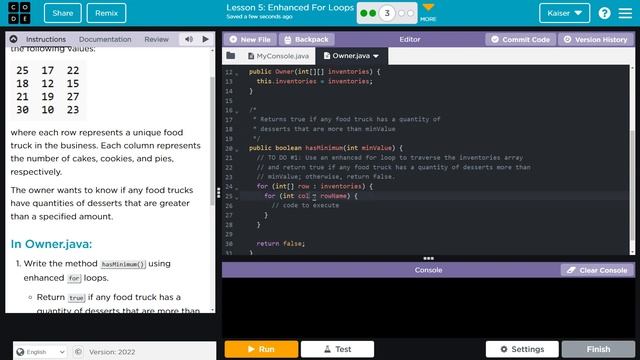Click the Lesson 5: Enhanced For Loops title

[x=290, y=8]
